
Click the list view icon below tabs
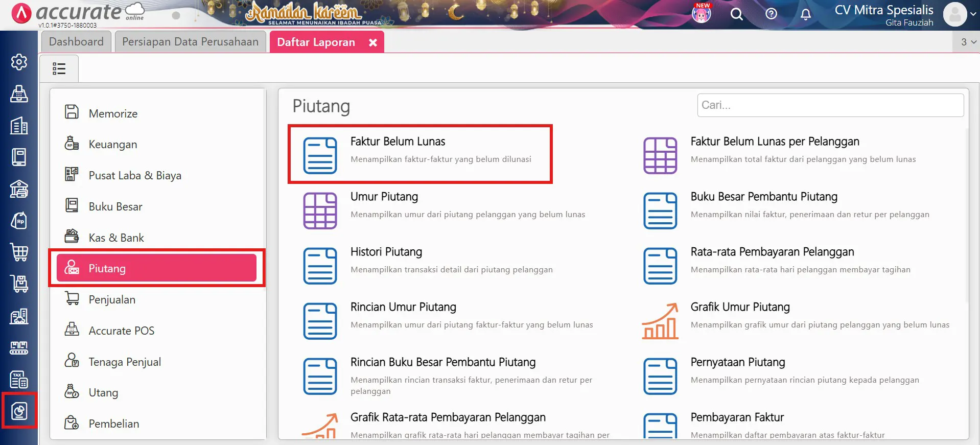tap(59, 68)
